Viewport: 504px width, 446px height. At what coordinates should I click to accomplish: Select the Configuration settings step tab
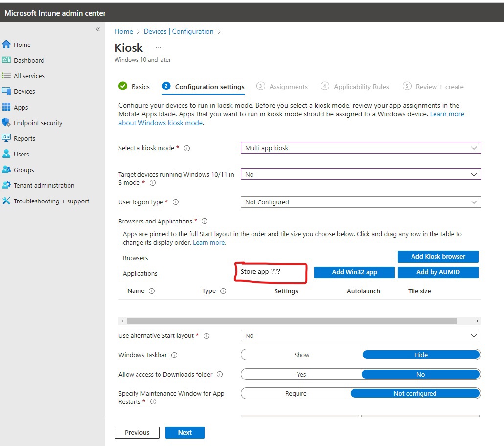point(204,87)
